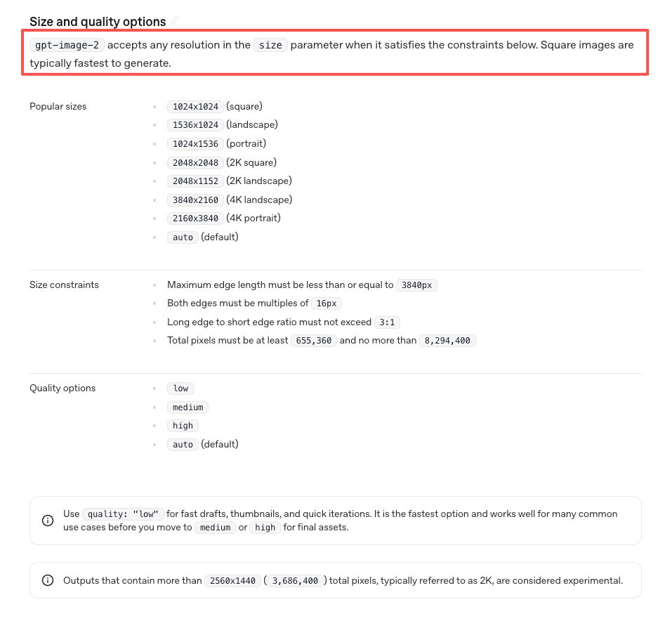Click the 2560x1440 code in the note

[x=232, y=581]
